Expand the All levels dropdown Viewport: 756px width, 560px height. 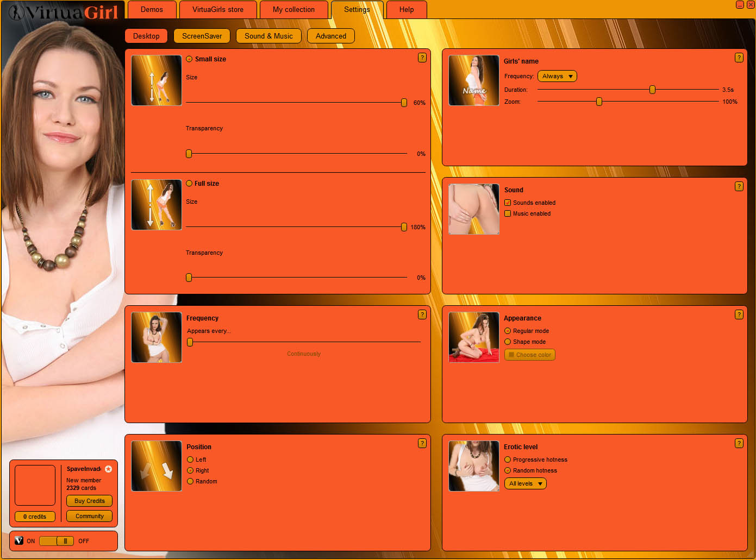pyautogui.click(x=525, y=483)
